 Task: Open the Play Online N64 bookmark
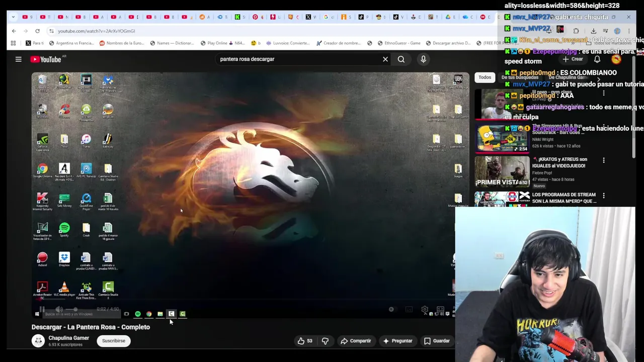222,43
